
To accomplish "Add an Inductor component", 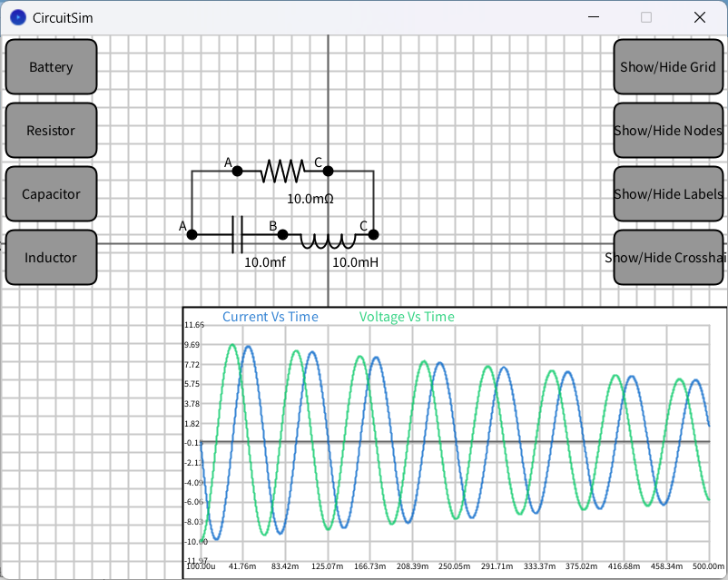I will (x=51, y=258).
